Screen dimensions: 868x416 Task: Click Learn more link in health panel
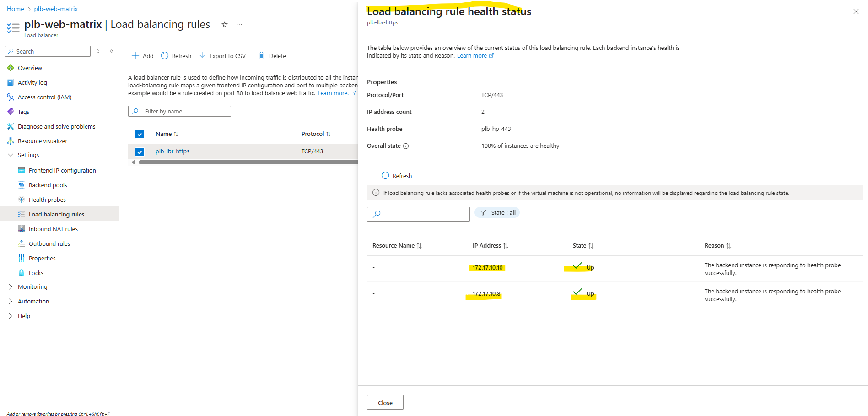coord(475,56)
